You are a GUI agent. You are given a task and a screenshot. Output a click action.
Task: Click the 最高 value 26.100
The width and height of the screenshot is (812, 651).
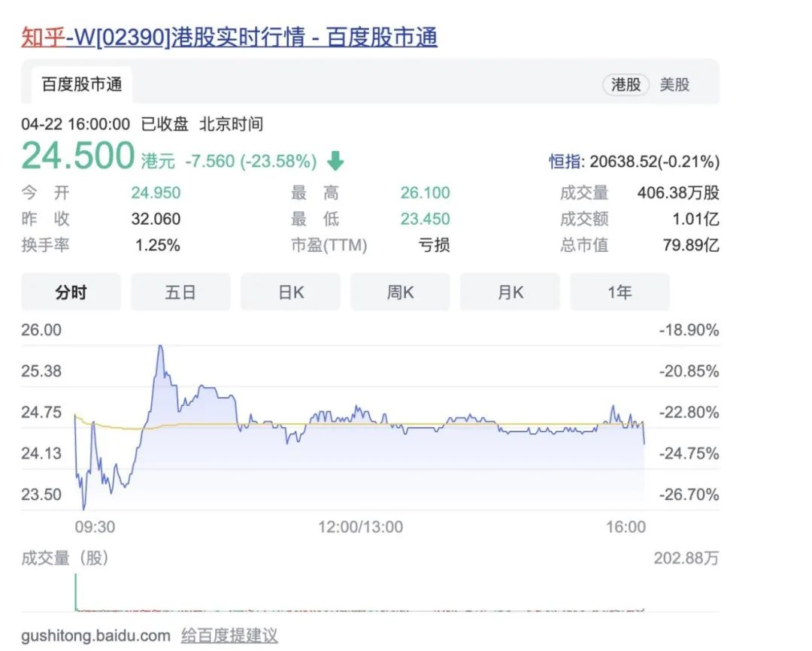coord(425,193)
